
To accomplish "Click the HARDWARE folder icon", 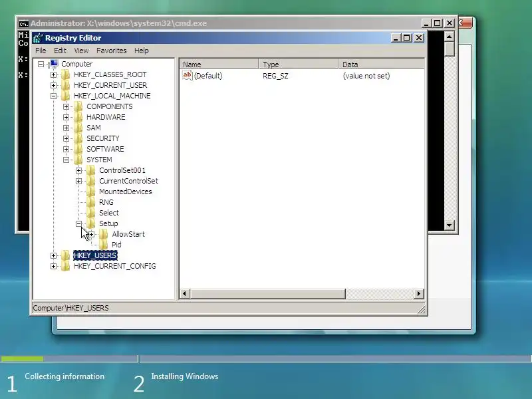I will pyautogui.click(x=78, y=117).
